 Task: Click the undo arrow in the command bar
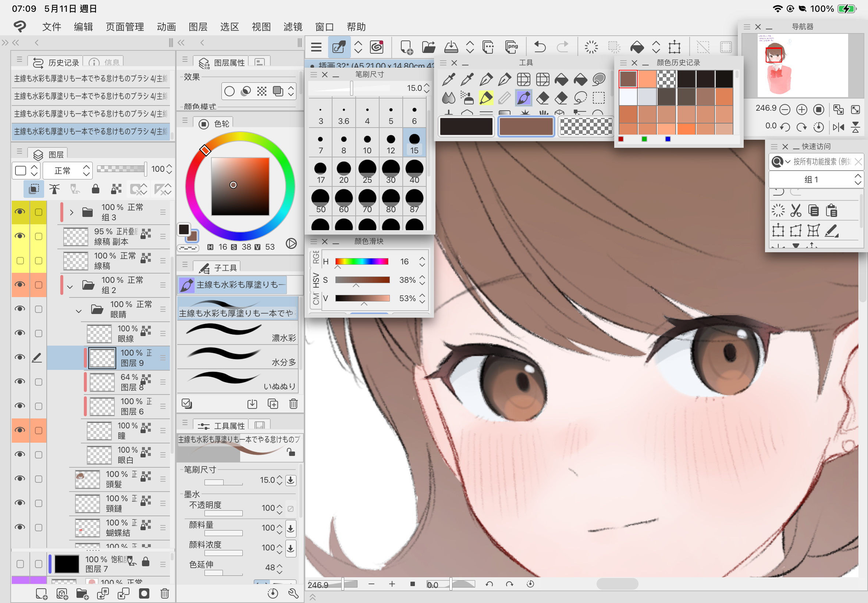click(x=540, y=47)
